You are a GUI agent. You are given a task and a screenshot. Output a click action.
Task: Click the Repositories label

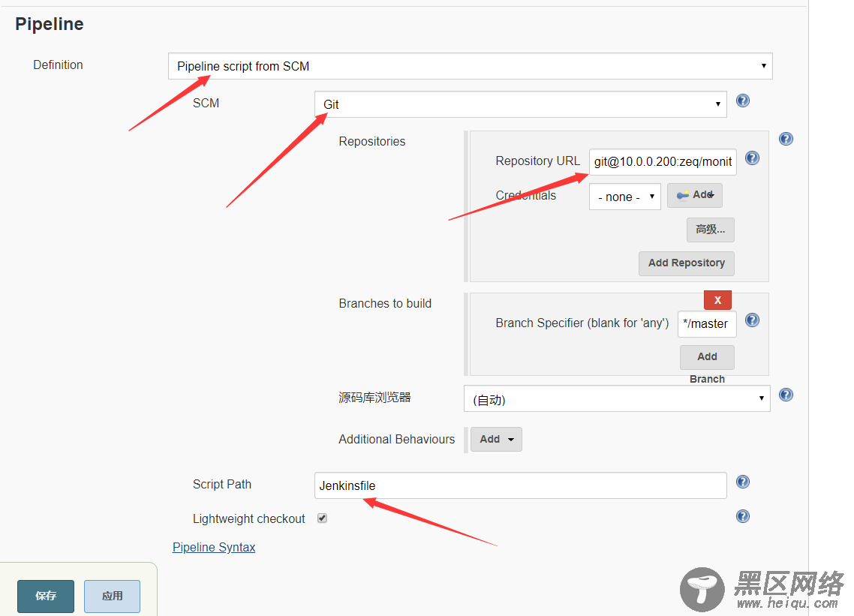[372, 142]
